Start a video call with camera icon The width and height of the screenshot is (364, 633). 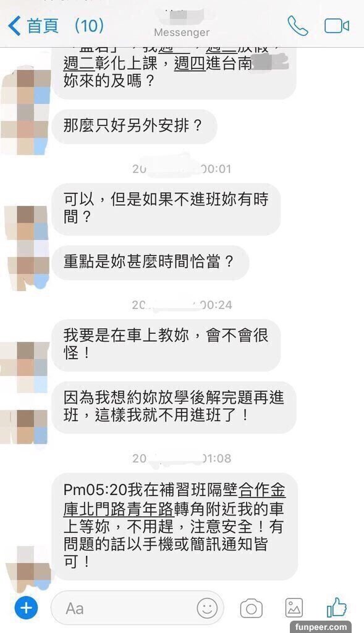(x=337, y=26)
